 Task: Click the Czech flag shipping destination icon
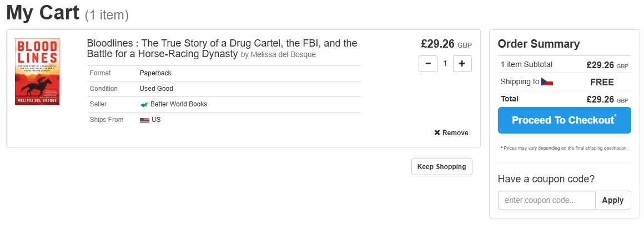[547, 82]
